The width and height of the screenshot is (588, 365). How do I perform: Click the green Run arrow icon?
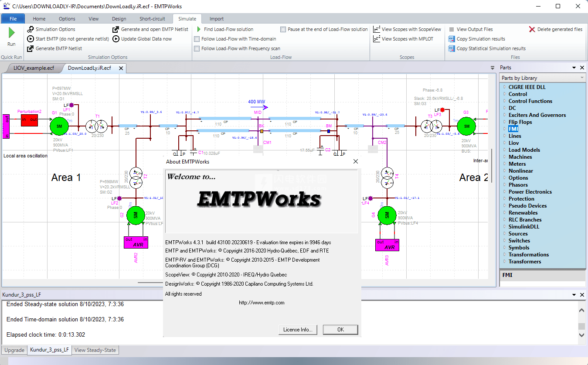(11, 33)
